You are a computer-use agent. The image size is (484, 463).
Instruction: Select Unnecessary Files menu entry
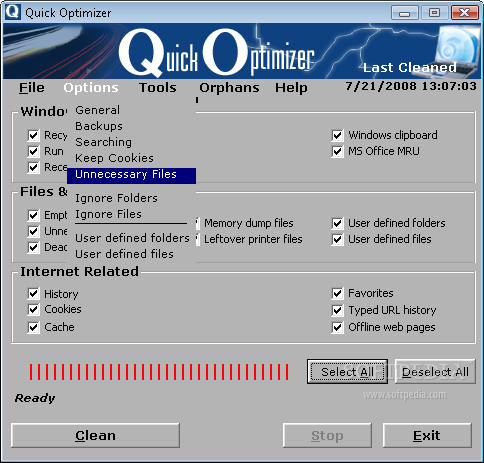coord(131,175)
